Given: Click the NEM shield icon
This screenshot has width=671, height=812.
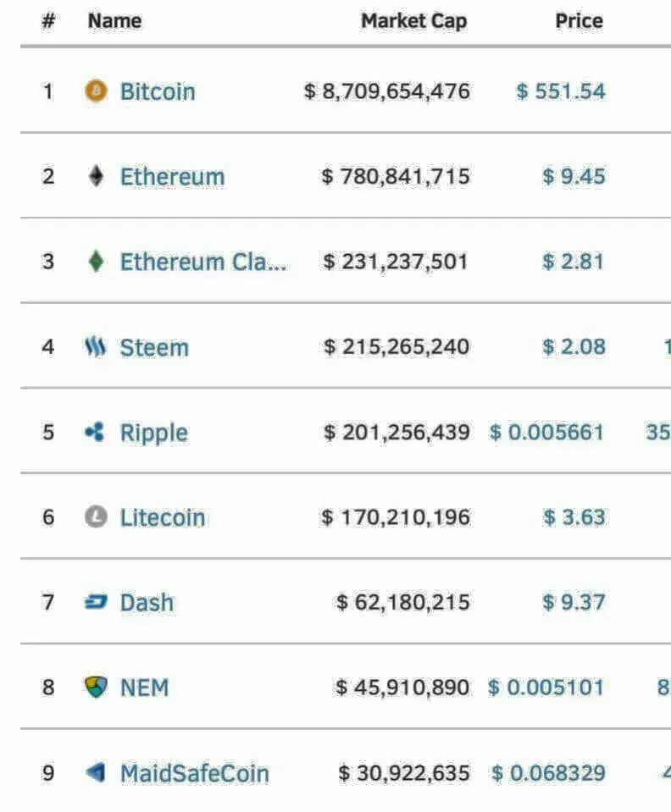Looking at the screenshot, I should (96, 687).
